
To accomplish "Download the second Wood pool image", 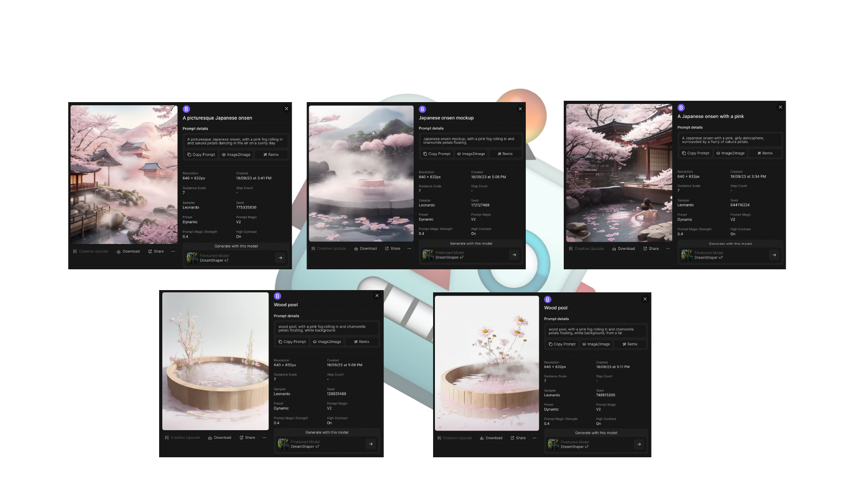I will click(491, 438).
